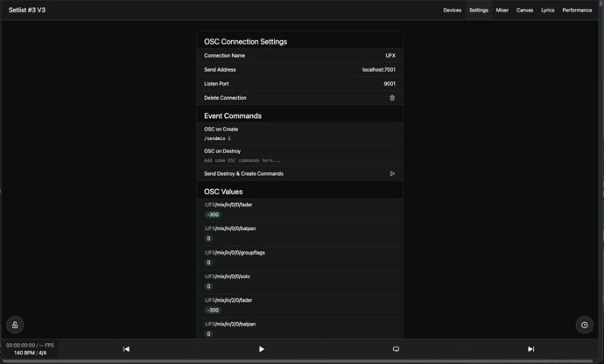The width and height of the screenshot is (604, 364).
Task: Edit the Connection Name value UFX
Action: tap(390, 55)
